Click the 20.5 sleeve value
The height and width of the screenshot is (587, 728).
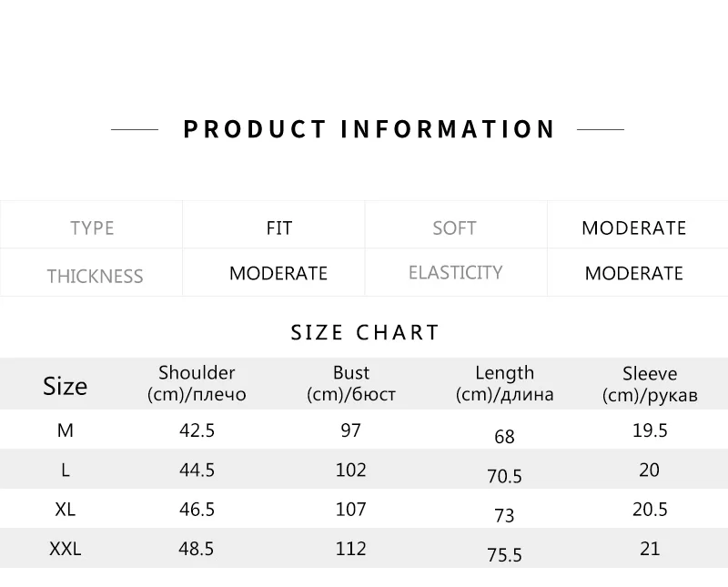(650, 510)
